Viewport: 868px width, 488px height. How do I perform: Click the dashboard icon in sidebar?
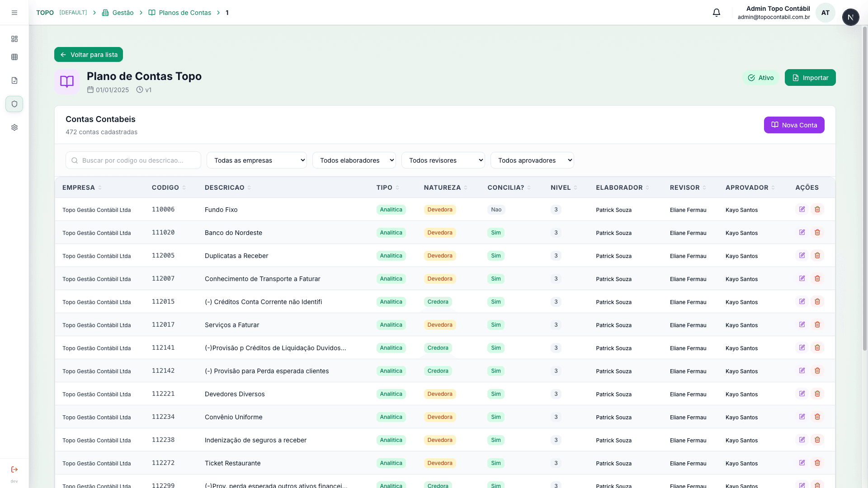(x=14, y=39)
